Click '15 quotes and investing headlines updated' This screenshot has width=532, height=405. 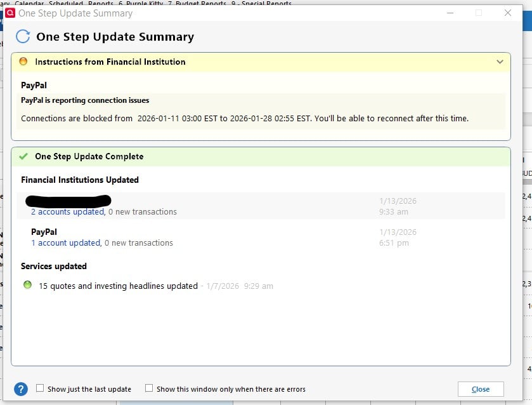tap(118, 286)
